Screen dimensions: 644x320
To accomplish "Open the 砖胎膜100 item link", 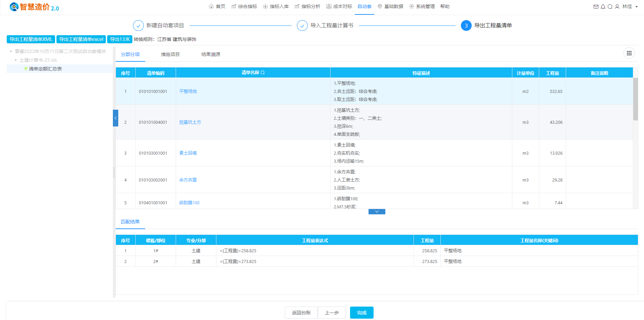I will [x=189, y=203].
